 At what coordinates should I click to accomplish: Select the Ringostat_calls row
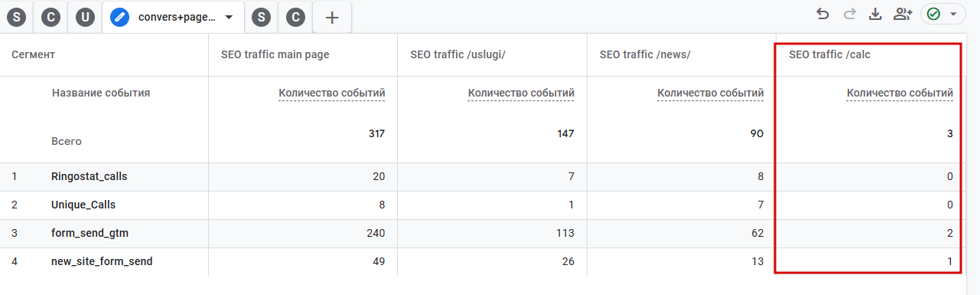(490, 176)
